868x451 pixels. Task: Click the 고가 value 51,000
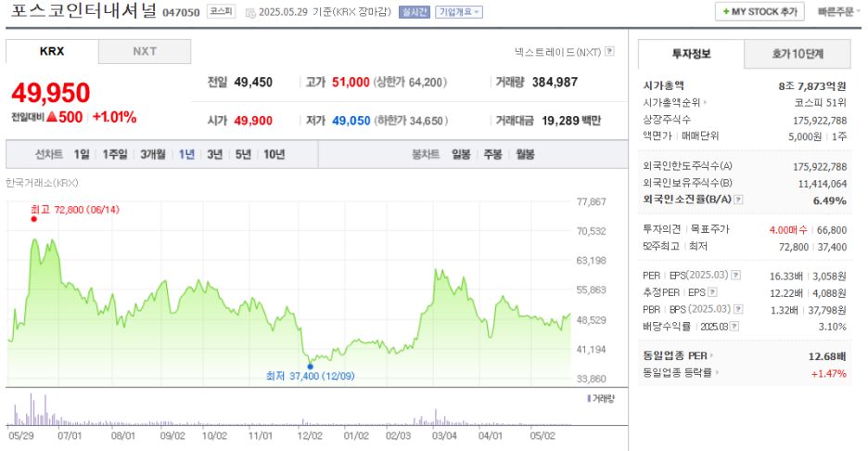(x=351, y=82)
